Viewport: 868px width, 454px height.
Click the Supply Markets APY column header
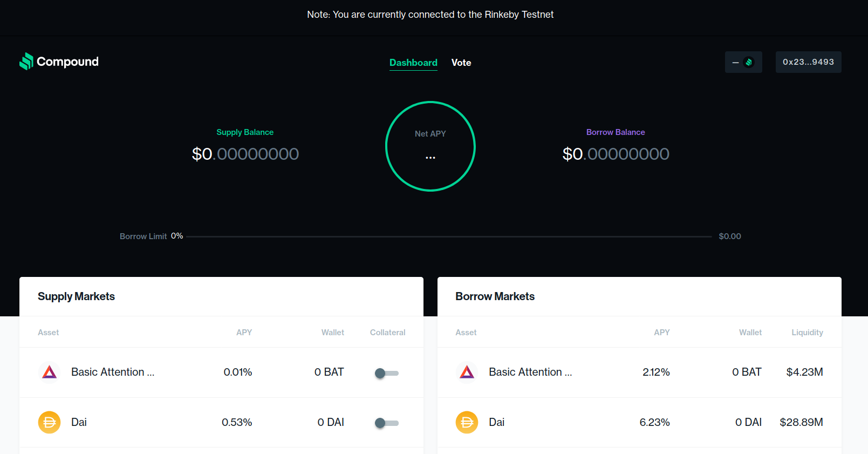244,333
